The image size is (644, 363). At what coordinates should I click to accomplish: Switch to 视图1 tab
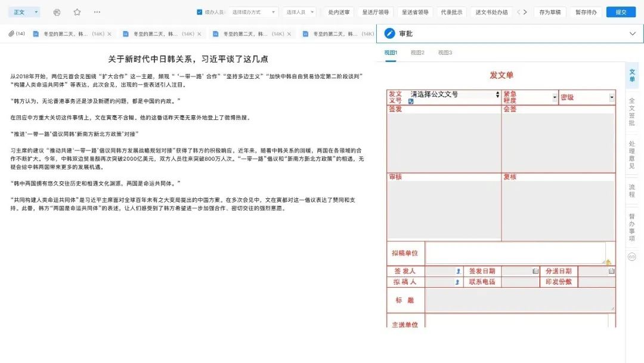point(391,53)
